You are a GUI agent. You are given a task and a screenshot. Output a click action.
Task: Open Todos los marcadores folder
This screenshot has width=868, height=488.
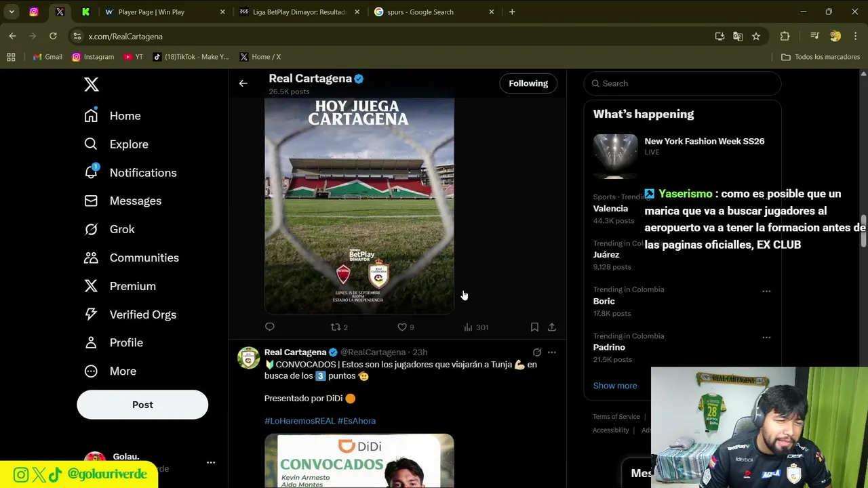click(821, 57)
